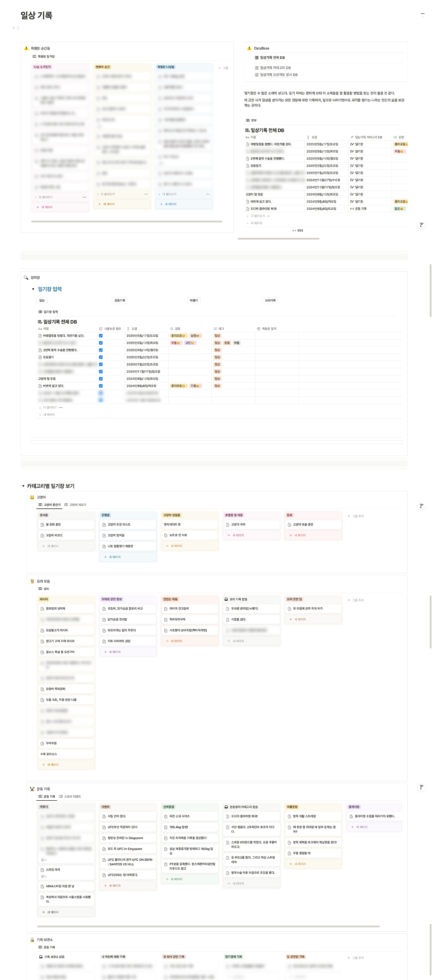The width and height of the screenshot is (432, 980).
Task: Click the cat emoji icon next to 고양이
Action: pos(32,497)
